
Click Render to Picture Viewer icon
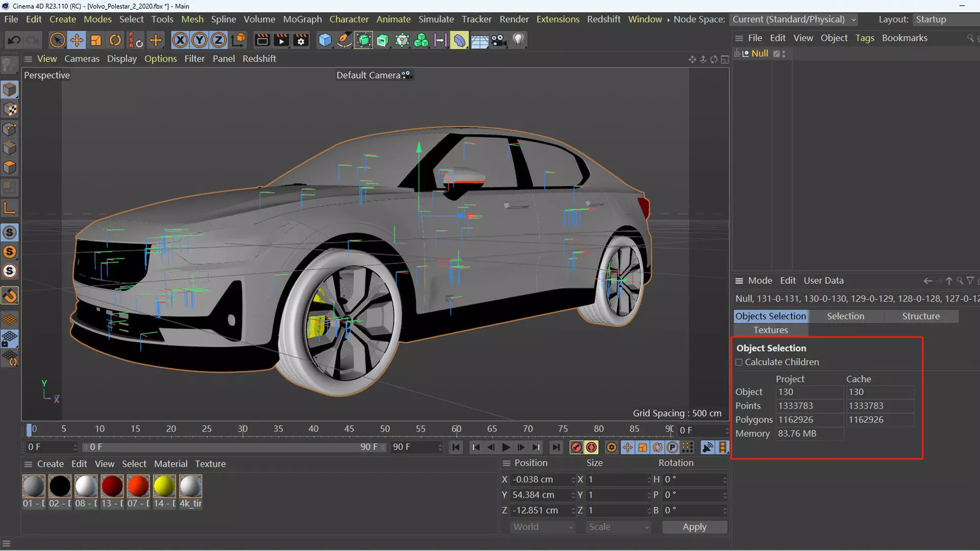click(281, 40)
